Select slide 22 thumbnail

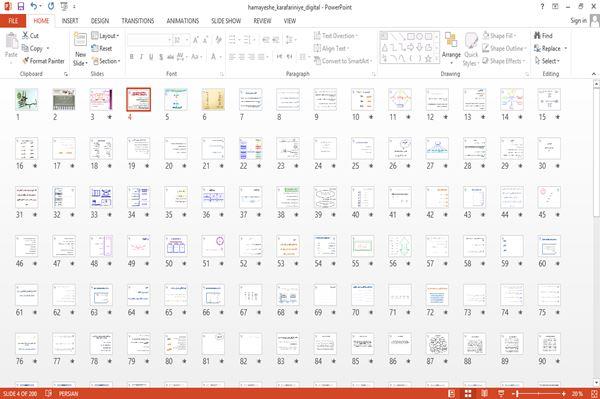251,148
